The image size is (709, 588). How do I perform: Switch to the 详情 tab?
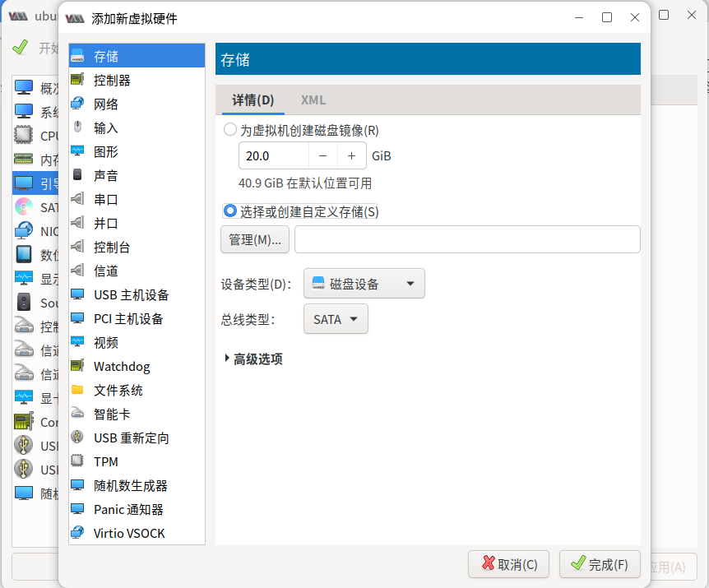pyautogui.click(x=253, y=100)
